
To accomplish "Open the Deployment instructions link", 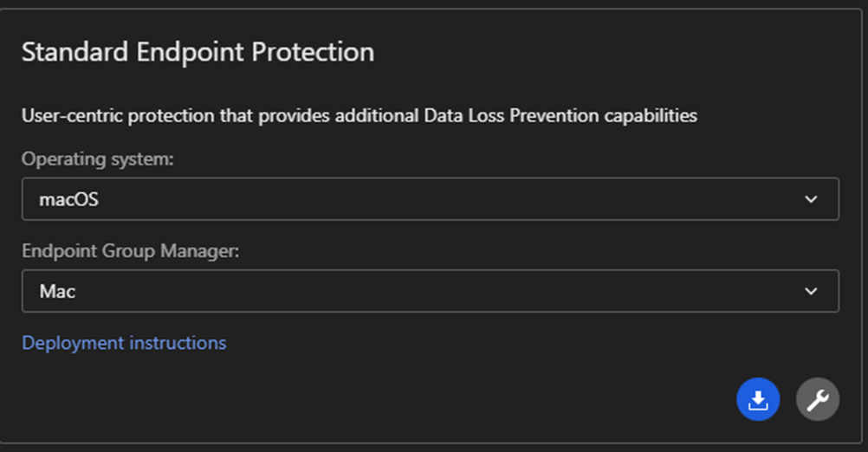I will pyautogui.click(x=124, y=343).
